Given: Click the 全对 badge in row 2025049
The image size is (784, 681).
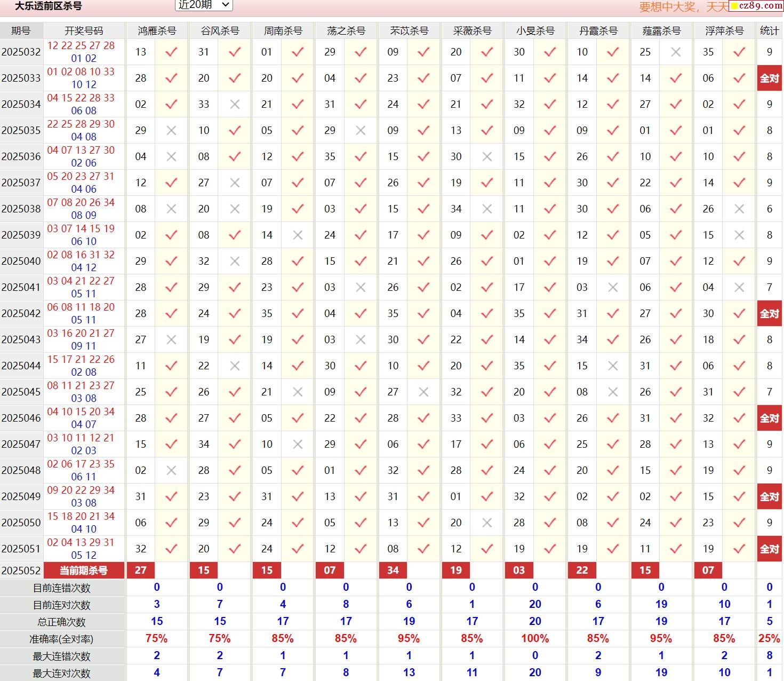Looking at the screenshot, I should click(770, 497).
